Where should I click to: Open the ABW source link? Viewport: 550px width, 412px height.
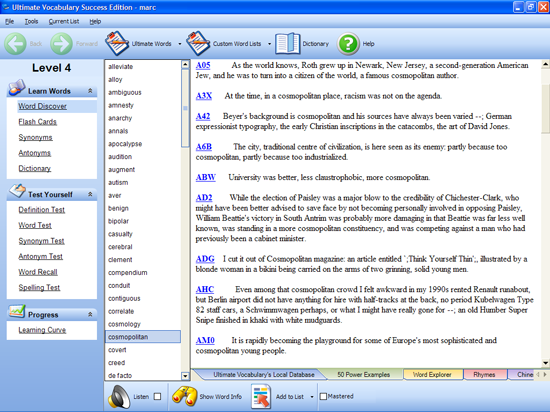(x=206, y=177)
